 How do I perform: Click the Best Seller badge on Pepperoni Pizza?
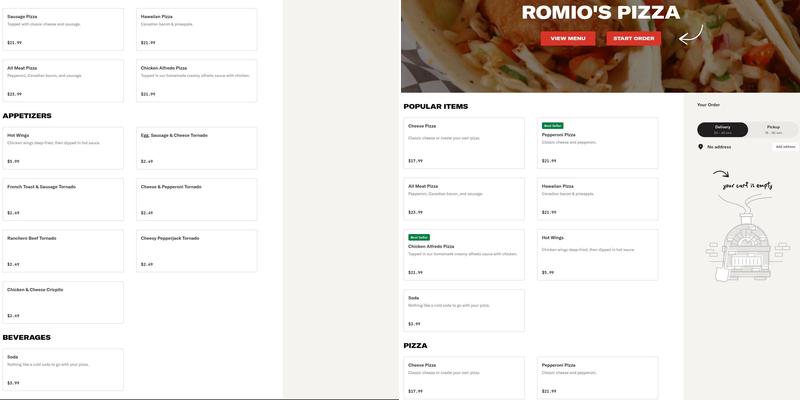click(x=552, y=126)
